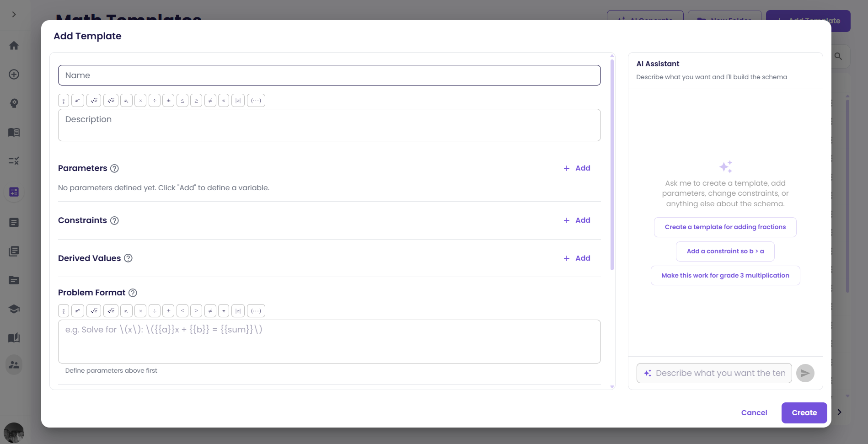Image resolution: width=868 pixels, height=444 pixels.
Task: Insert absolute value in Problem Format toolbar
Action: [x=238, y=311]
